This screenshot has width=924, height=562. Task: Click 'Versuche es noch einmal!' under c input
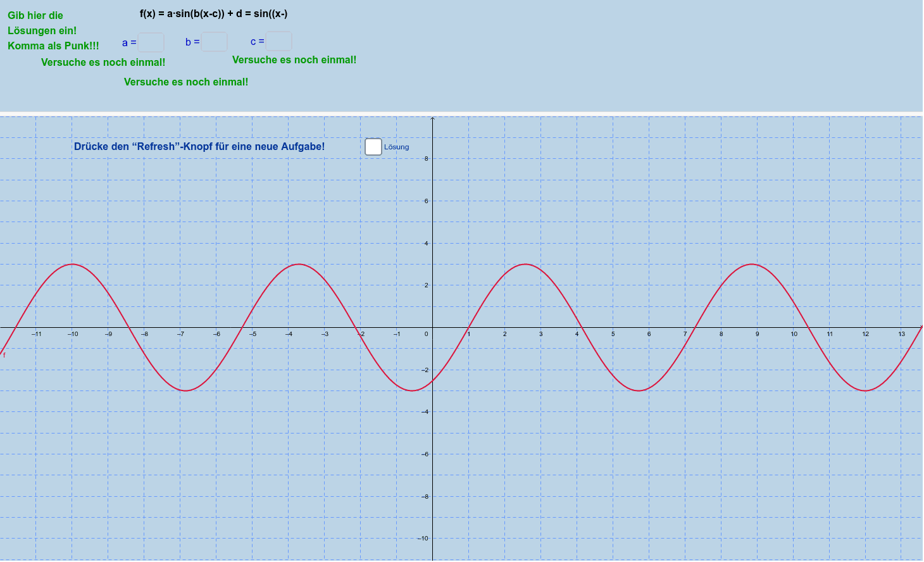coord(294,59)
